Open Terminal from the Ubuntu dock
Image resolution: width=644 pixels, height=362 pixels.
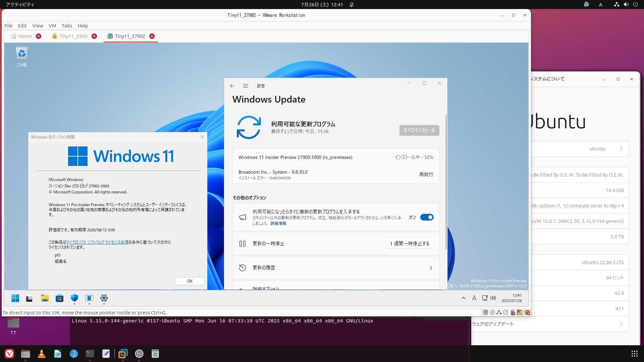click(90, 354)
